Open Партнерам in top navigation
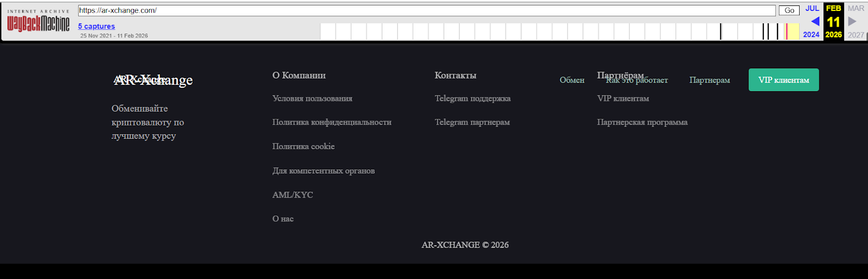The width and height of the screenshot is (868, 279). click(x=710, y=80)
